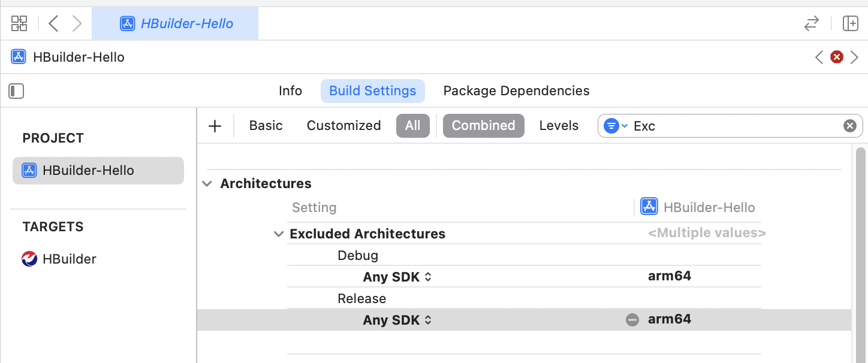Go forward with the right navigation arrow

pos(77,23)
